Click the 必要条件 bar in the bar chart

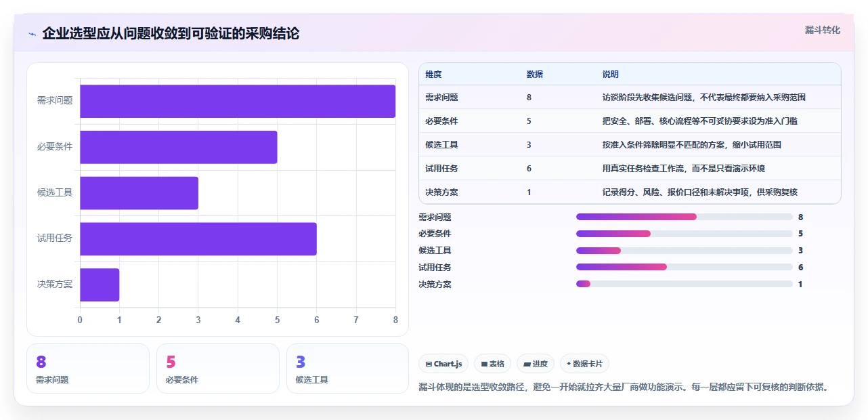pos(179,147)
